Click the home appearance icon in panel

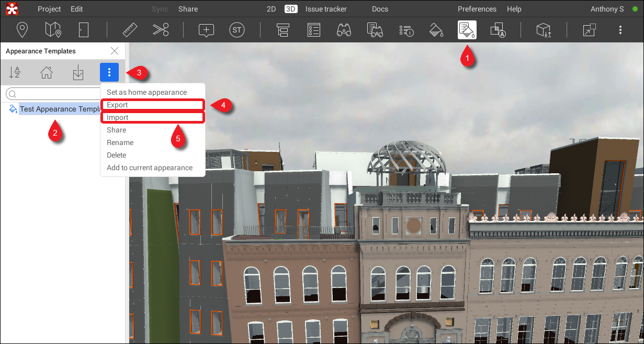(x=47, y=72)
